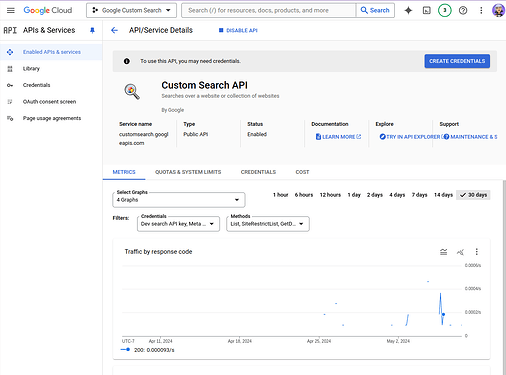Select the 1 day time range
This screenshot has height=375, width=506.
[354, 195]
